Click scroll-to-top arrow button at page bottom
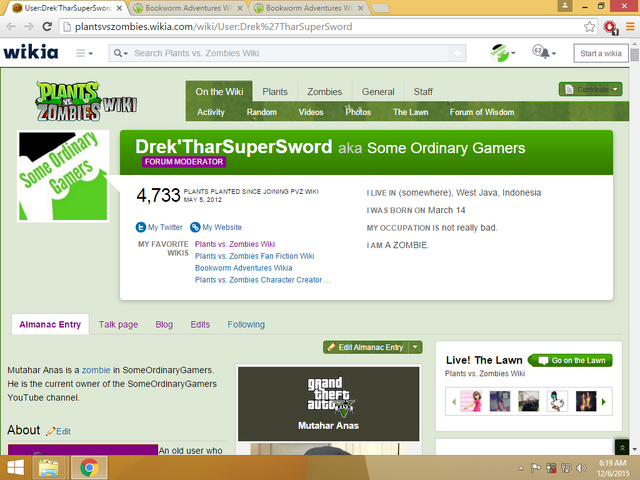This screenshot has width=640, height=480. pos(622,448)
